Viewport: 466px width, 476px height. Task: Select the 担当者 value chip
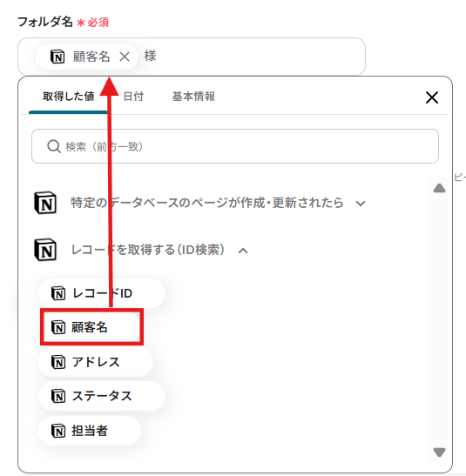tap(90, 431)
